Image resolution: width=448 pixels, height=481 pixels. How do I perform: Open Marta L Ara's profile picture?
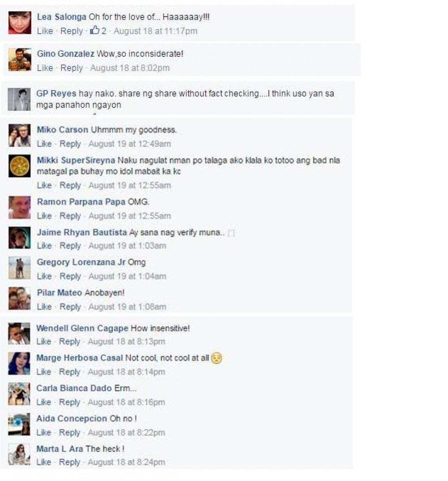pos(19,454)
